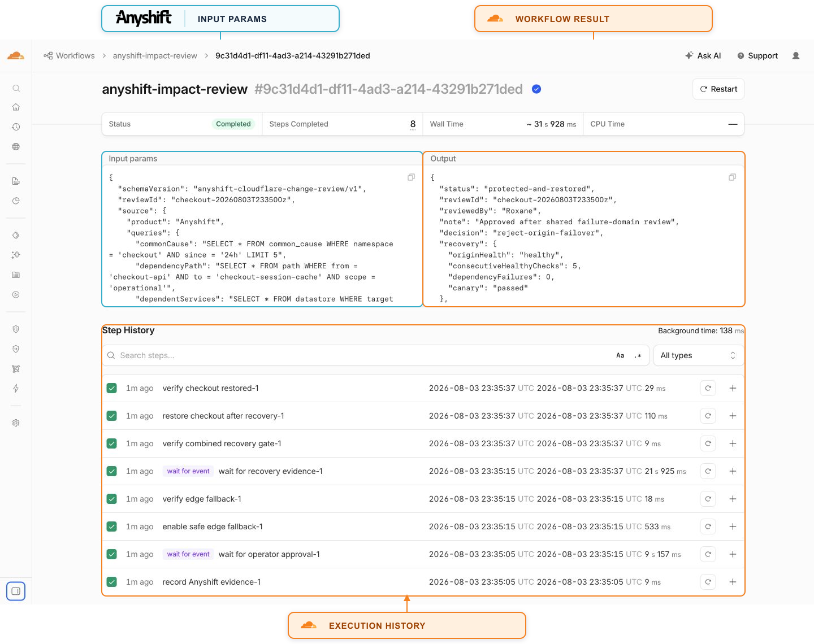Click green check of 'wait for recovery evidence-1'
The width and height of the screenshot is (814, 644).
pos(112,471)
